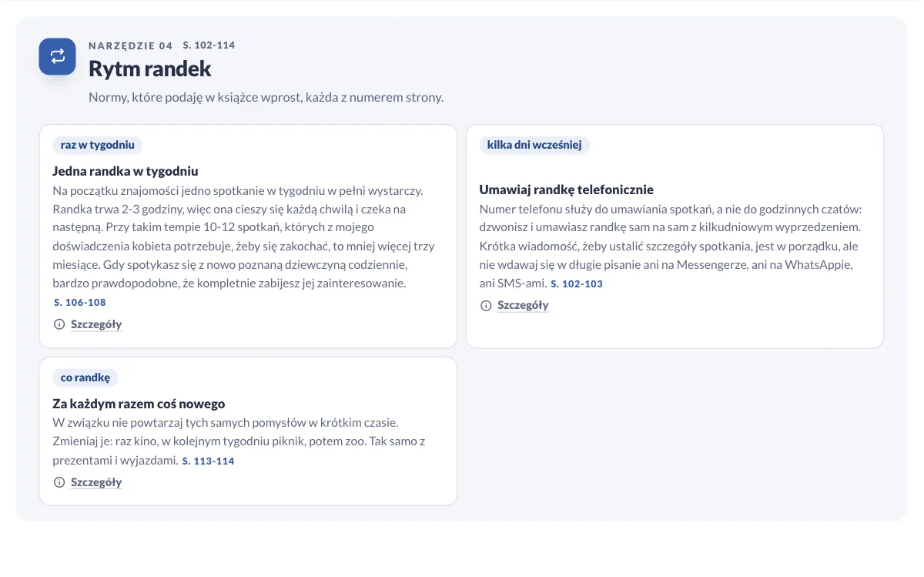This screenshot has width=924, height=577.
Task: Click the subtitle starting 'Normy, które podaję'
Action: coord(266,98)
